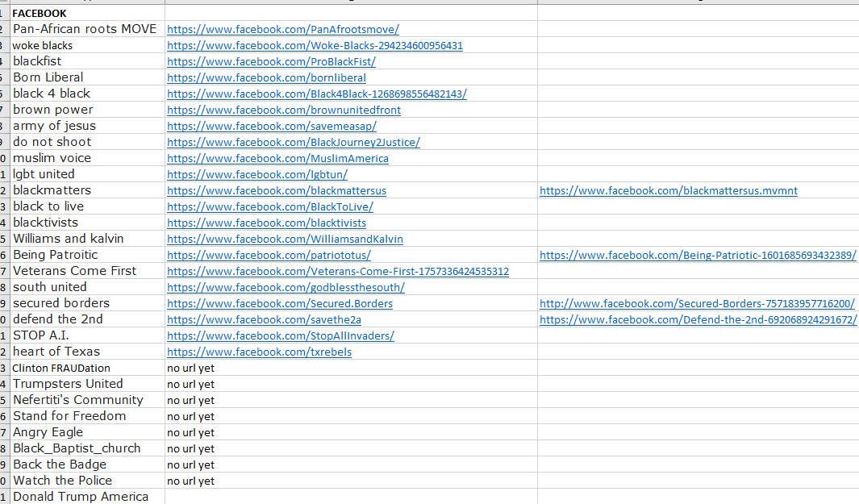Open the PanAfrootsmove Facebook link
Image resolution: width=859 pixels, height=504 pixels.
(x=283, y=30)
